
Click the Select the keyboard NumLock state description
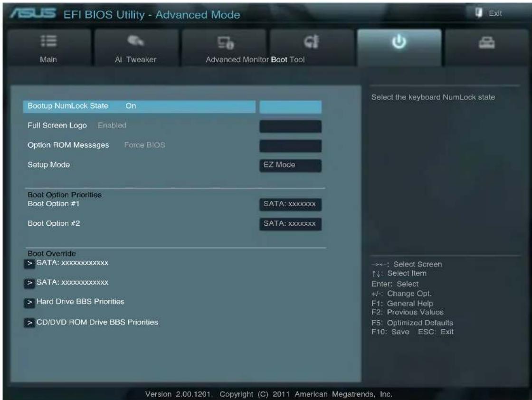tap(433, 97)
